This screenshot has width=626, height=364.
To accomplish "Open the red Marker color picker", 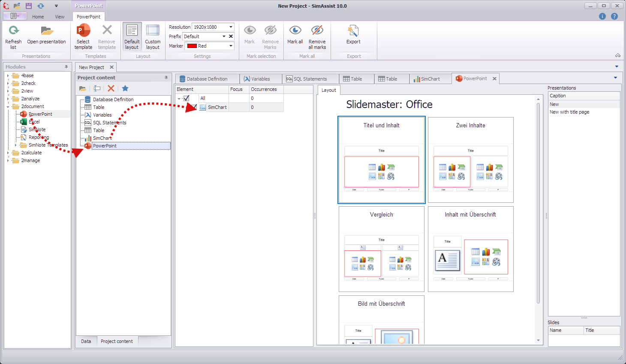I will click(230, 45).
